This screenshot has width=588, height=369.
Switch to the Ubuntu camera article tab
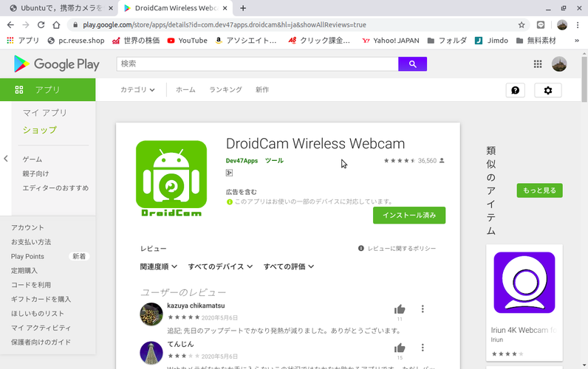pyautogui.click(x=60, y=8)
